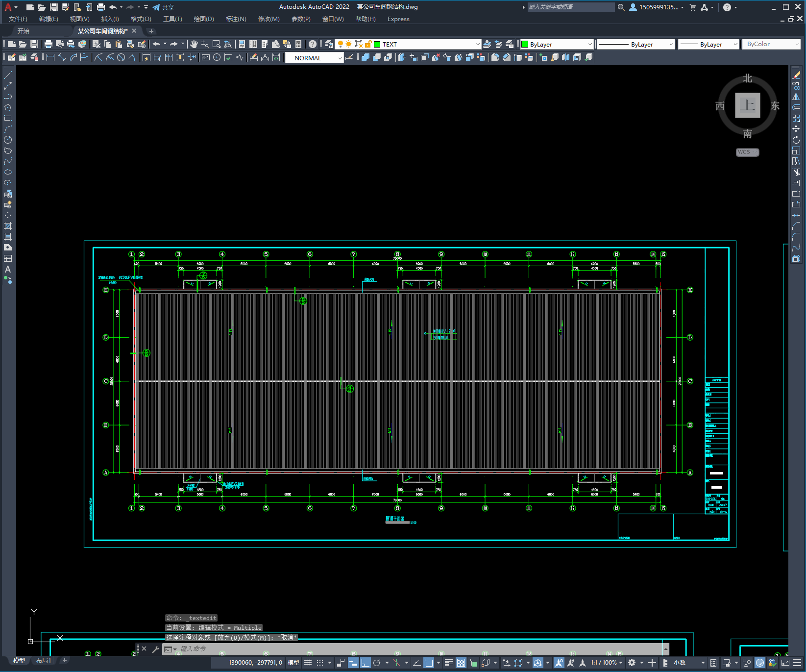Toggle object snap in status bar
The image size is (806, 672).
[x=429, y=663]
